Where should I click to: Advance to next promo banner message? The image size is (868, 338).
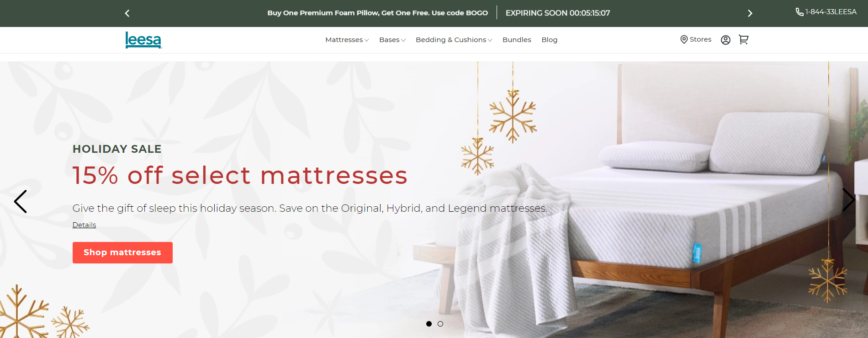coord(750,13)
